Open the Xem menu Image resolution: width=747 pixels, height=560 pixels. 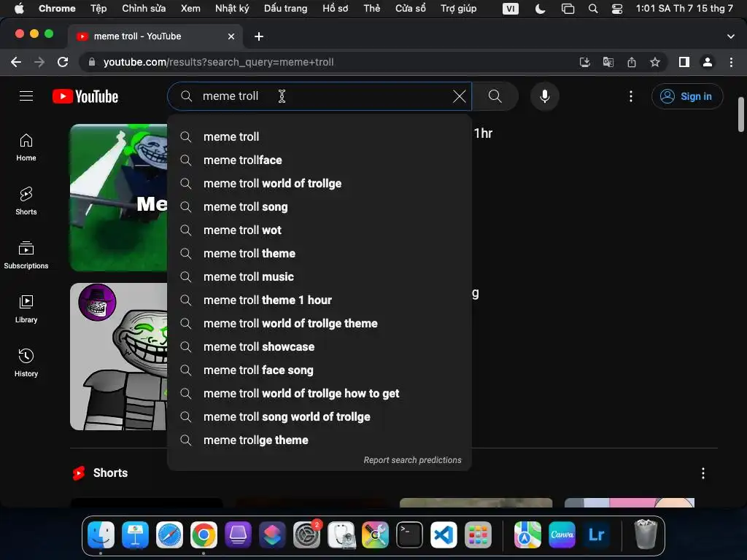tap(190, 8)
